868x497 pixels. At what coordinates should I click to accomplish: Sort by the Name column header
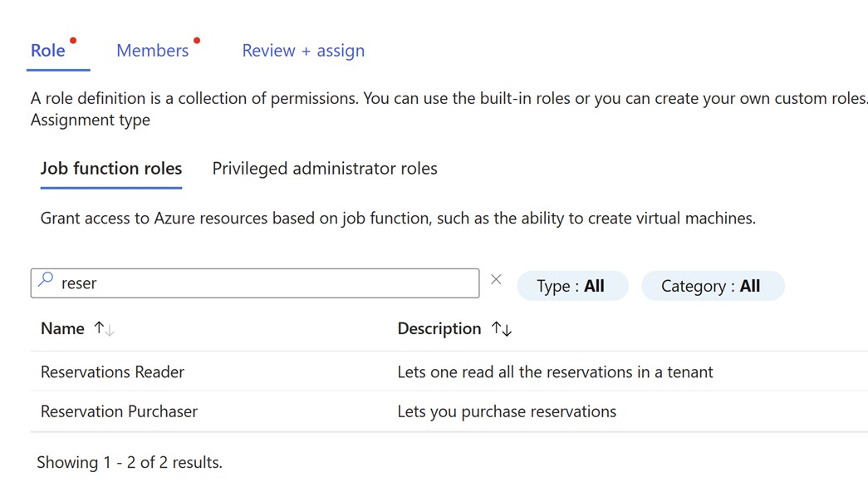[63, 329]
